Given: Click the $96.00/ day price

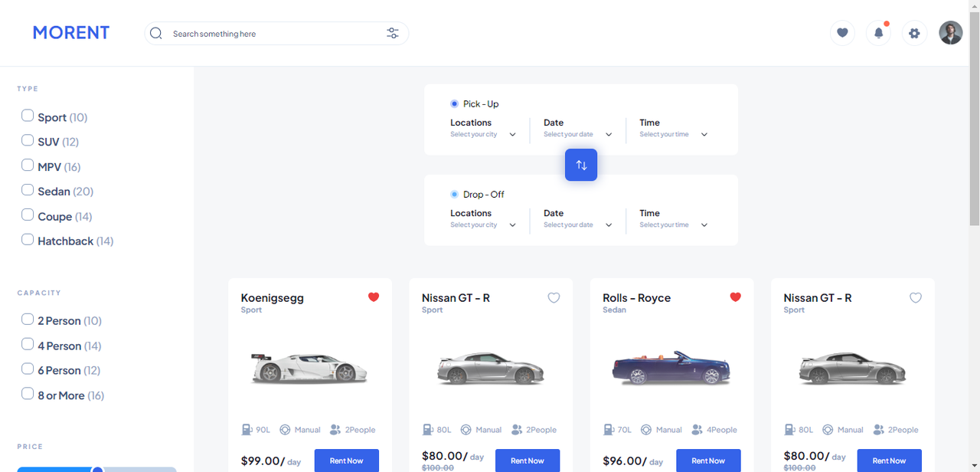Looking at the screenshot, I should [x=632, y=461].
